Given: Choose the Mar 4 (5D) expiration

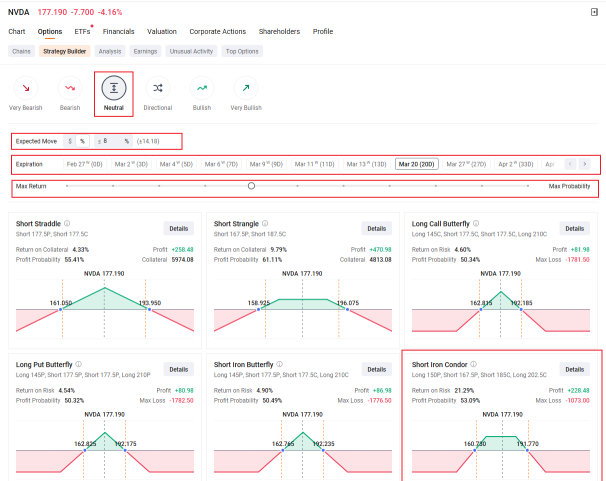Looking at the screenshot, I should (x=176, y=164).
